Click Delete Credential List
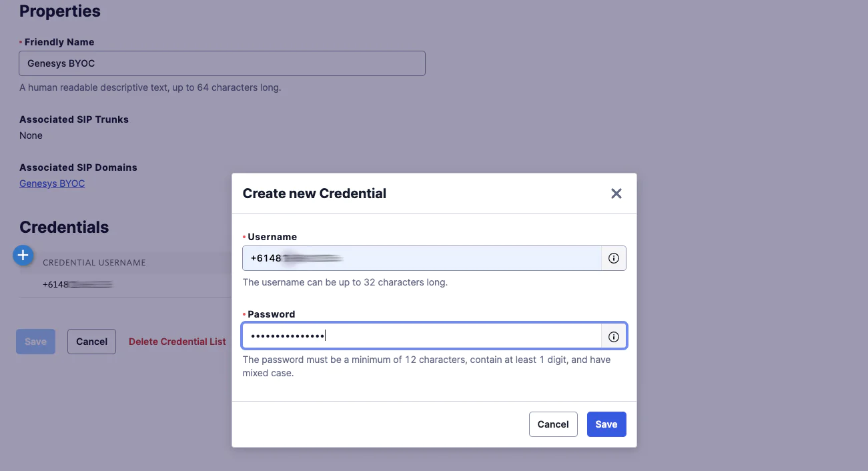The width and height of the screenshot is (868, 471). [x=177, y=342]
